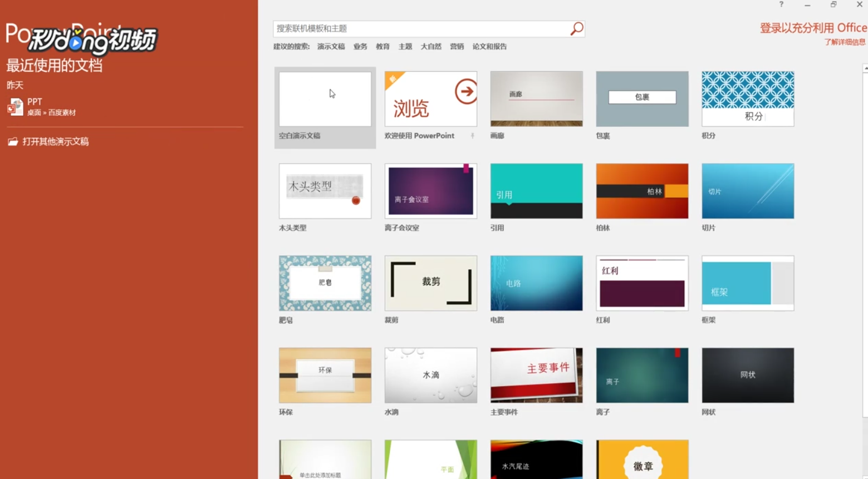
Task: Choose the 平面 template thumbnail
Action: coord(431,460)
